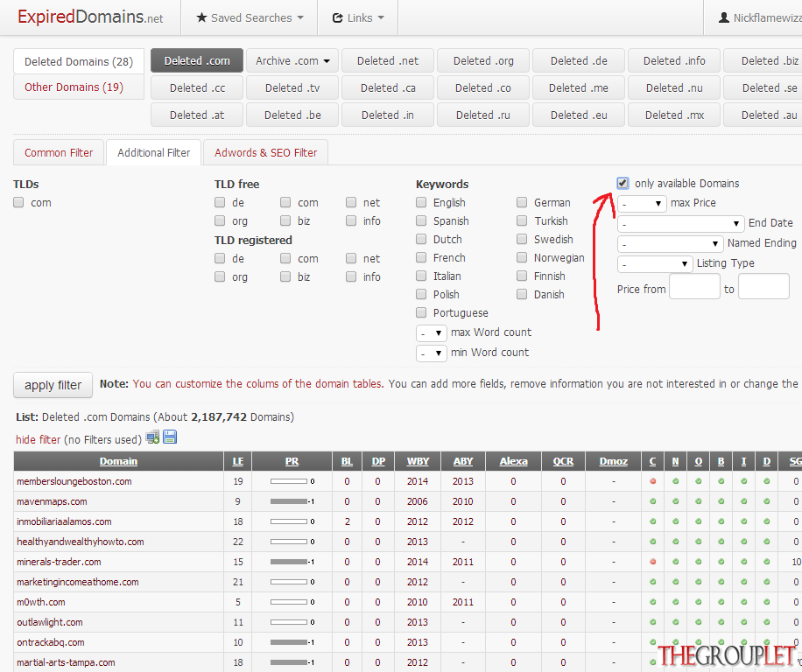Viewport: 802px width, 672px height.
Task: Open the max Word count dropdown
Action: coord(432,333)
